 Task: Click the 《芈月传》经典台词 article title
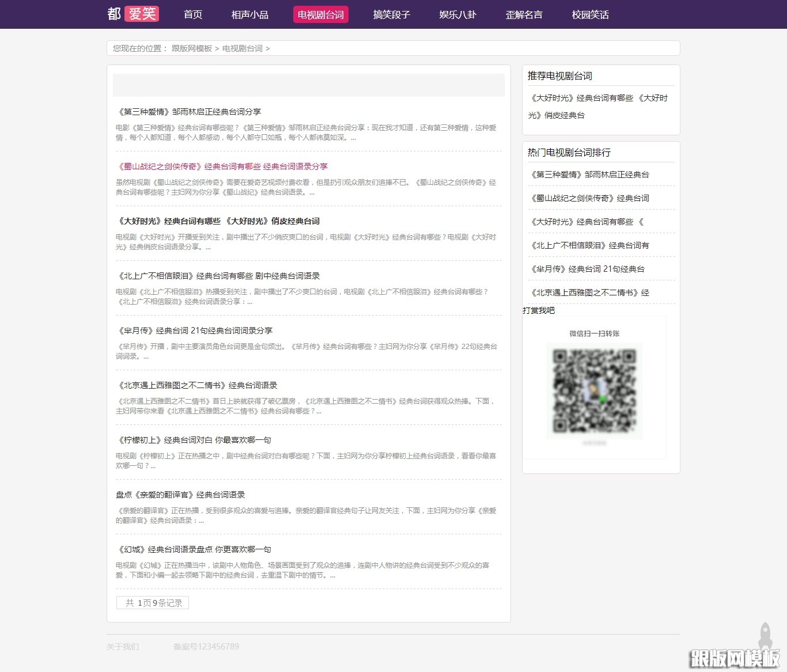pyautogui.click(x=194, y=330)
